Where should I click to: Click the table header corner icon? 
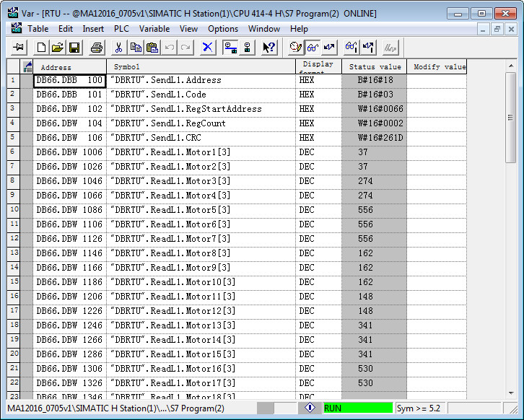pyautogui.click(x=27, y=67)
